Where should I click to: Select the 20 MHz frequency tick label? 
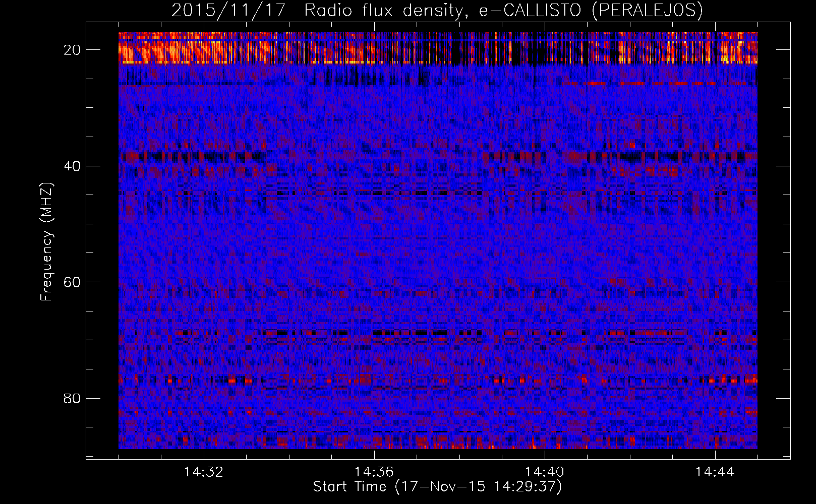(x=73, y=50)
